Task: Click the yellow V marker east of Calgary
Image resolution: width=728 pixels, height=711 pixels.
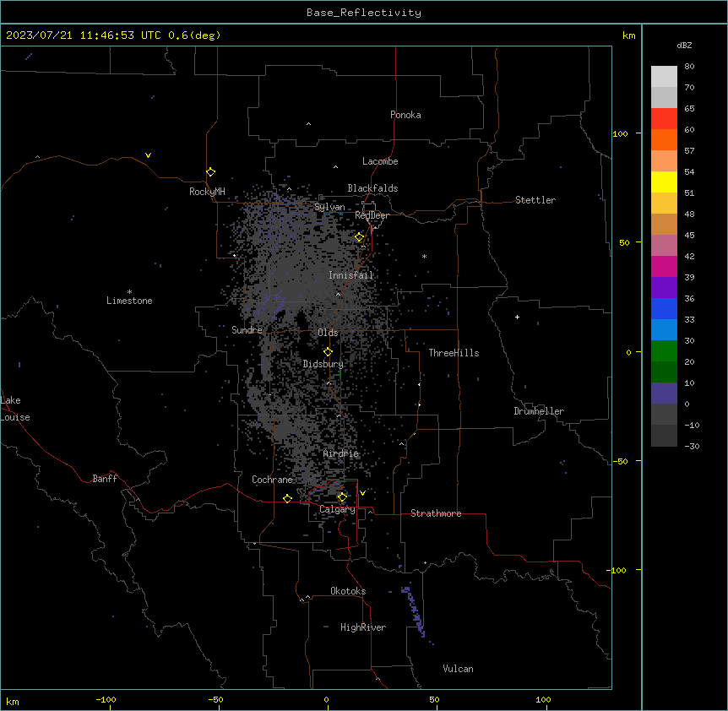Action: coord(362,493)
